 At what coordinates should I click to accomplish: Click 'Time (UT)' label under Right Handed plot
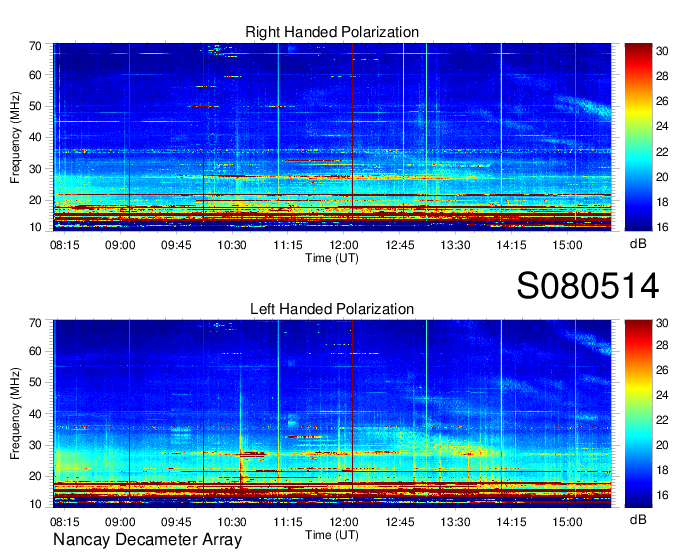[332, 258]
